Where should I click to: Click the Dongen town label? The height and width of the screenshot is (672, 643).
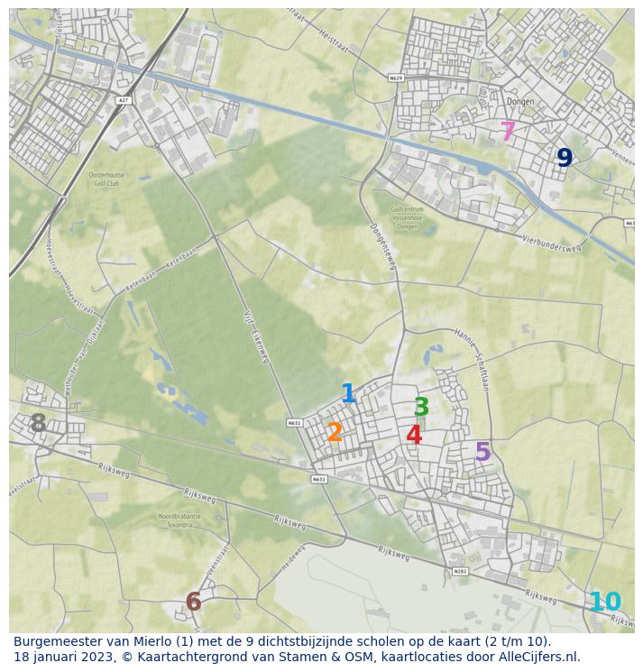click(520, 102)
